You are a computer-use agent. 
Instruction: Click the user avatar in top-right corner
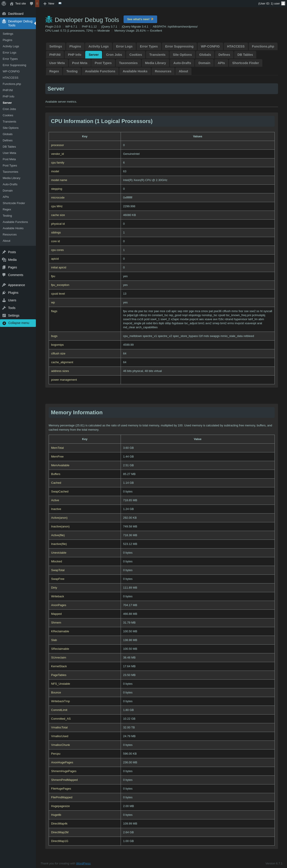pos(283,3)
